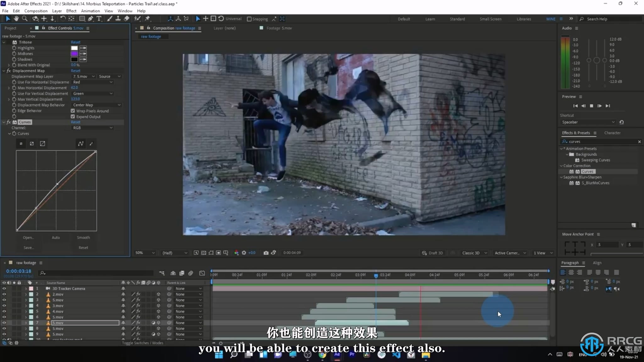Select the Zoom tool magnifier
The image size is (644, 362).
tap(25, 19)
